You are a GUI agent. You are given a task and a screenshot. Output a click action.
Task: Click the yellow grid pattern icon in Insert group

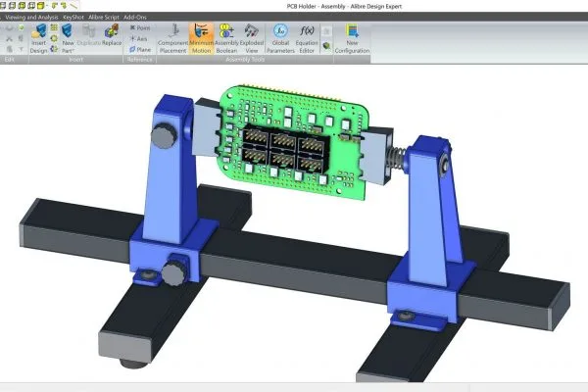click(54, 27)
